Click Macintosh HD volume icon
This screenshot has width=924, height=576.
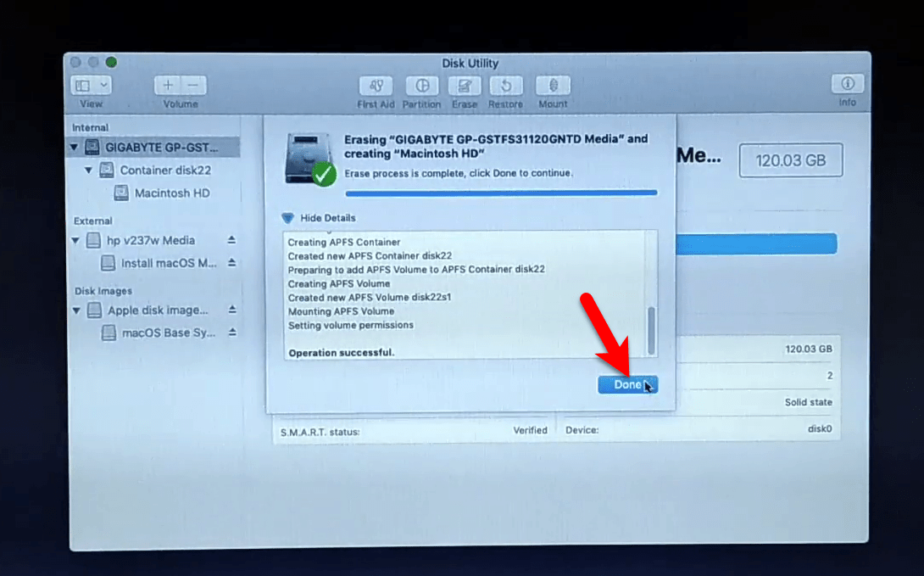(121, 193)
